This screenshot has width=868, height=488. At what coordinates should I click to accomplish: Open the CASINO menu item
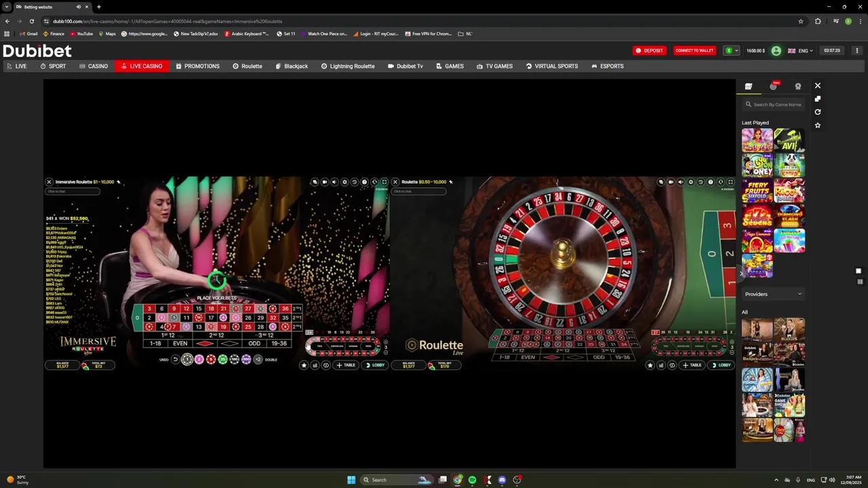tap(94, 66)
